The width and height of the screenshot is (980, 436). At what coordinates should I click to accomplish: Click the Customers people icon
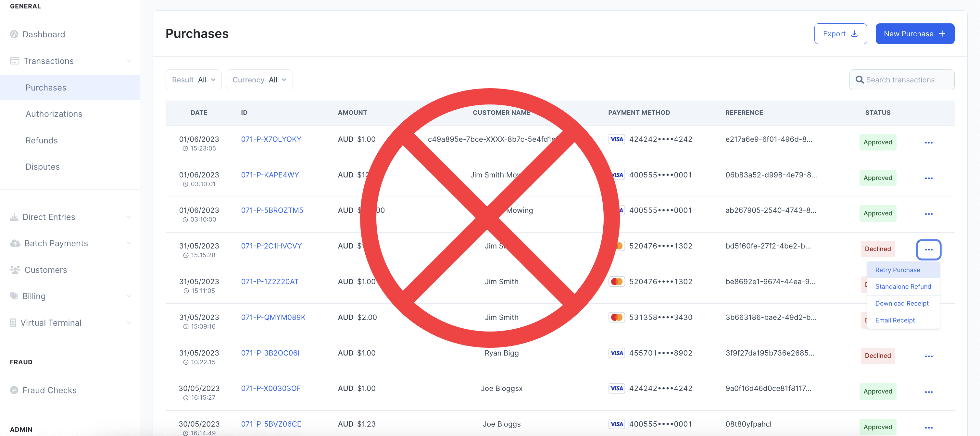point(15,270)
